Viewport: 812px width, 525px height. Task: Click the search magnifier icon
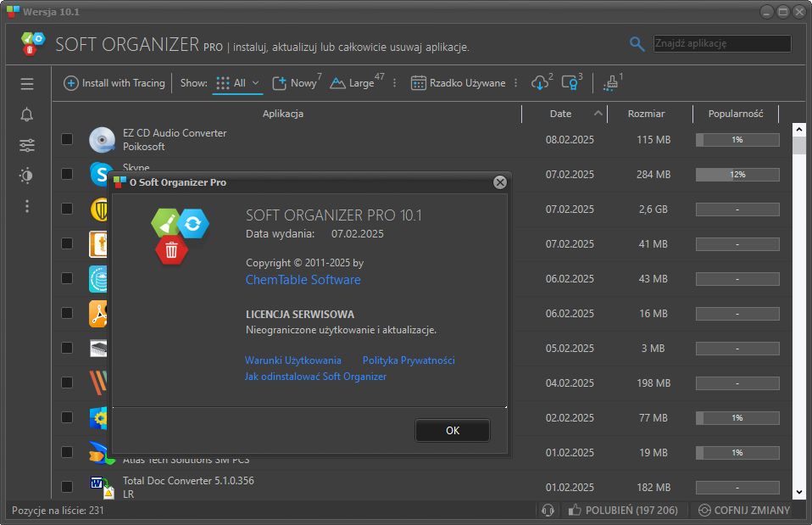tap(637, 44)
